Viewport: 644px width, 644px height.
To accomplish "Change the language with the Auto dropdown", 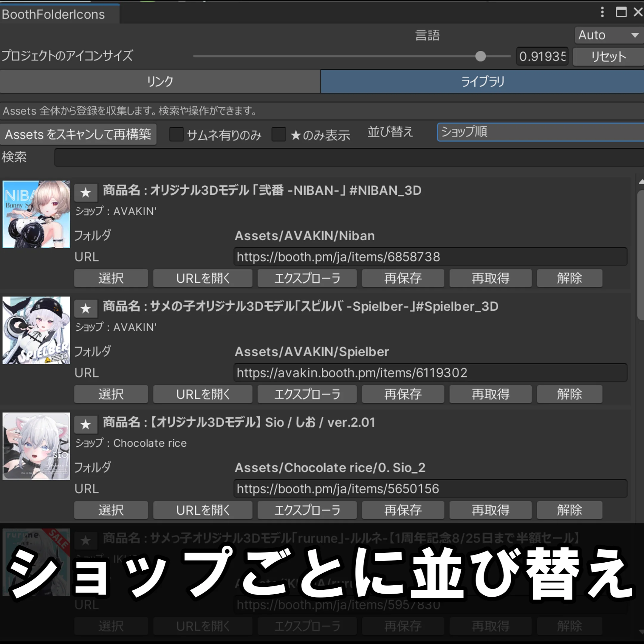I will click(x=607, y=35).
